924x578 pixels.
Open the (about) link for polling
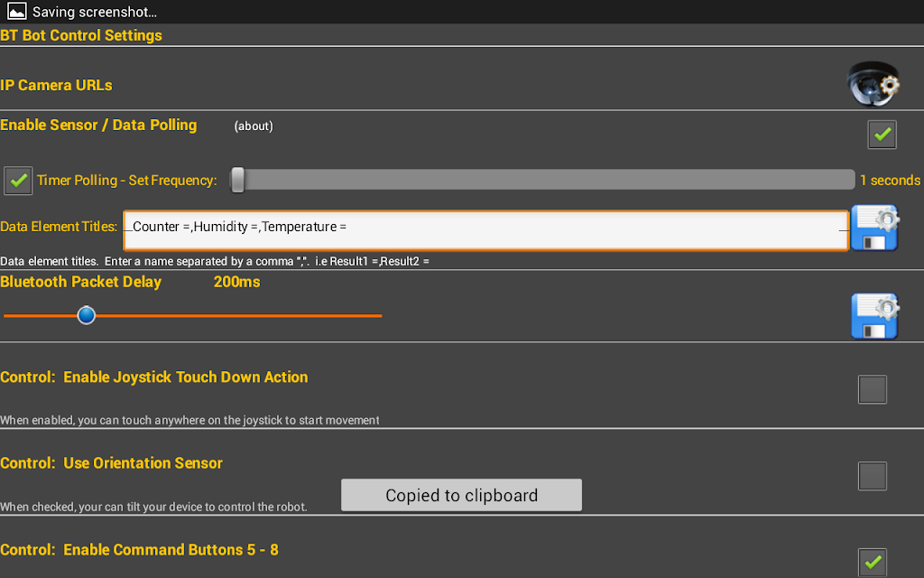click(x=254, y=126)
